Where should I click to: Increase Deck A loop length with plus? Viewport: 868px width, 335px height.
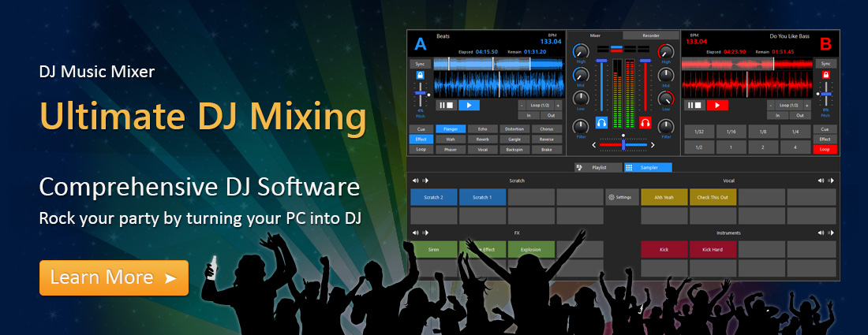click(558, 105)
